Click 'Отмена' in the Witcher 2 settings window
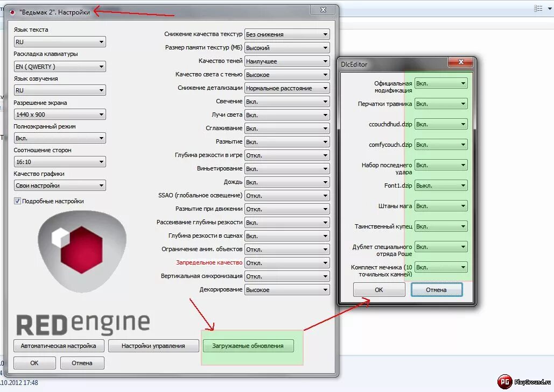This screenshot has height=392, width=554. point(82,363)
